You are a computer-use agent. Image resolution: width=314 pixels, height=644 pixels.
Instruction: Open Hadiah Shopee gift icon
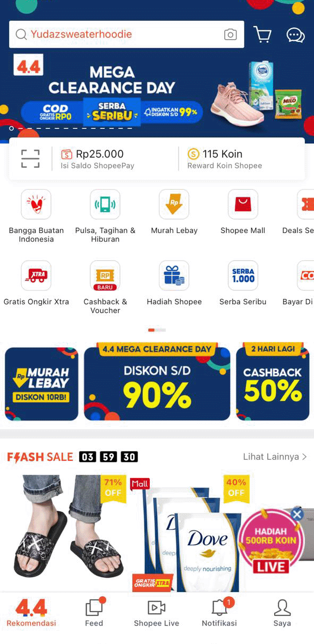174,276
